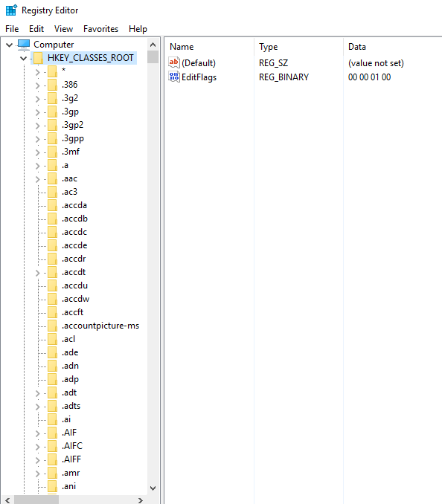442x504 pixels.
Task: Click the .3g2 folder icon
Action: pos(52,98)
